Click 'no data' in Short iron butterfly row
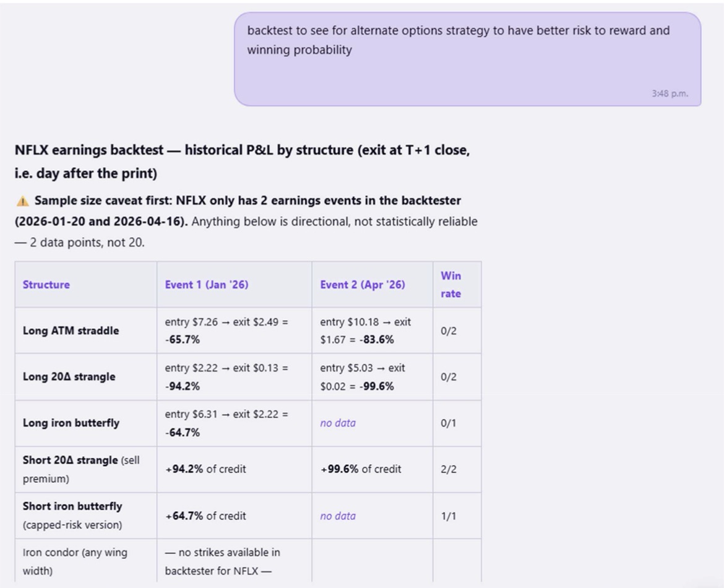The width and height of the screenshot is (724, 588). [337, 516]
